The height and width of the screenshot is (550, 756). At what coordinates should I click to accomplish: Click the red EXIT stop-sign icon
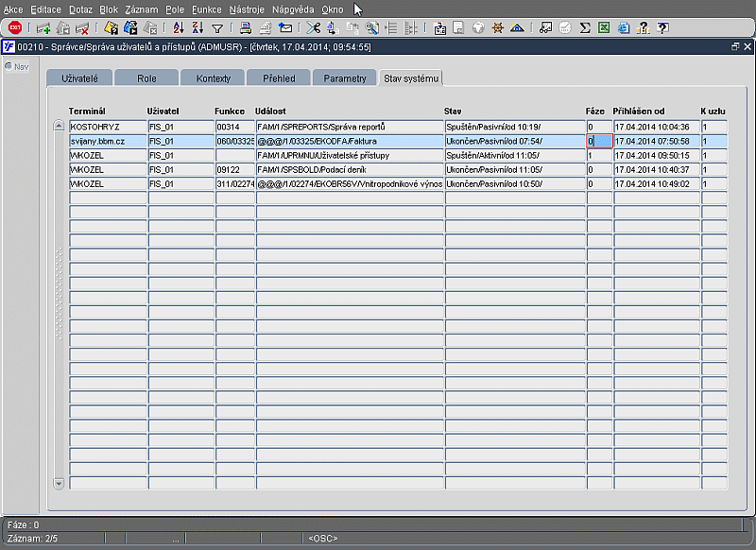point(15,28)
